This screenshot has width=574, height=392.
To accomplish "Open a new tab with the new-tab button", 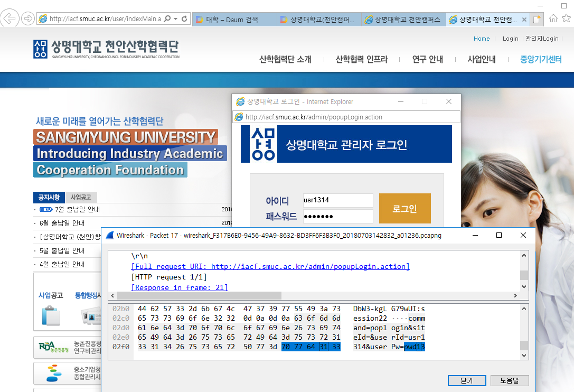I will click(x=537, y=19).
